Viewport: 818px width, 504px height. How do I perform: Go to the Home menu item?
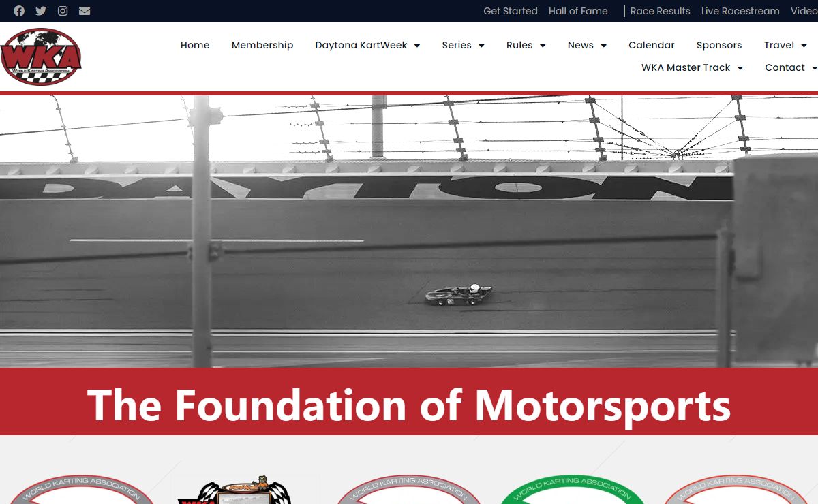click(195, 45)
